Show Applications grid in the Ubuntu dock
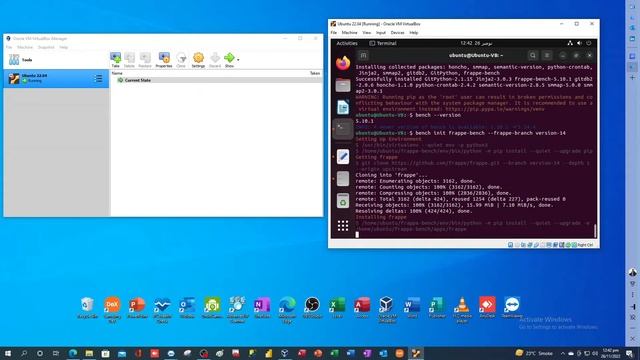 tap(343, 226)
